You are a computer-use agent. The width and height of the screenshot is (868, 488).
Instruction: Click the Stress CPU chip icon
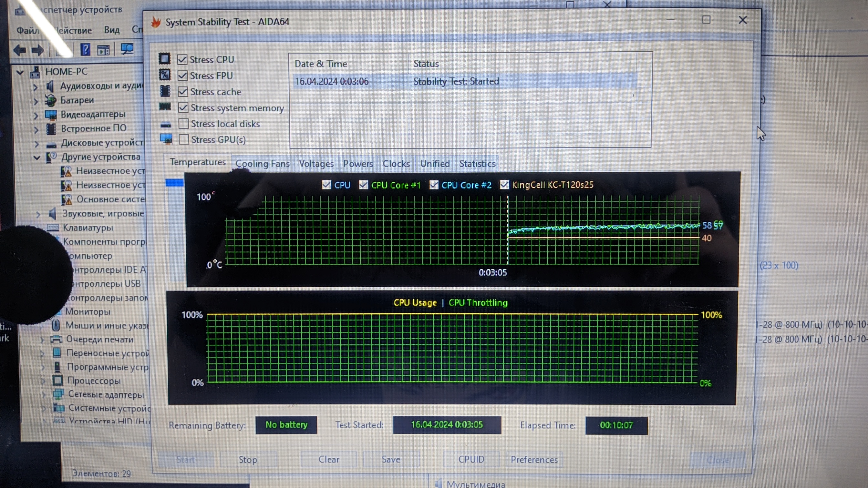point(164,59)
